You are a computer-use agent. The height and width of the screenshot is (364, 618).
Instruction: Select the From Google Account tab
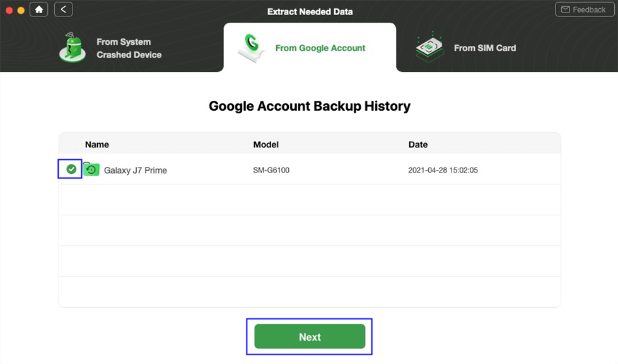pos(320,48)
